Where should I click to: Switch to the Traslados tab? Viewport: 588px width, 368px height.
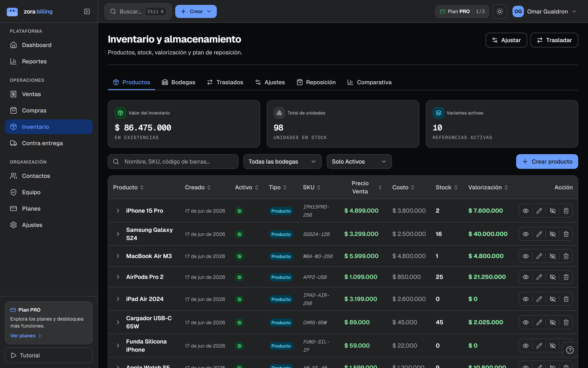click(x=225, y=82)
